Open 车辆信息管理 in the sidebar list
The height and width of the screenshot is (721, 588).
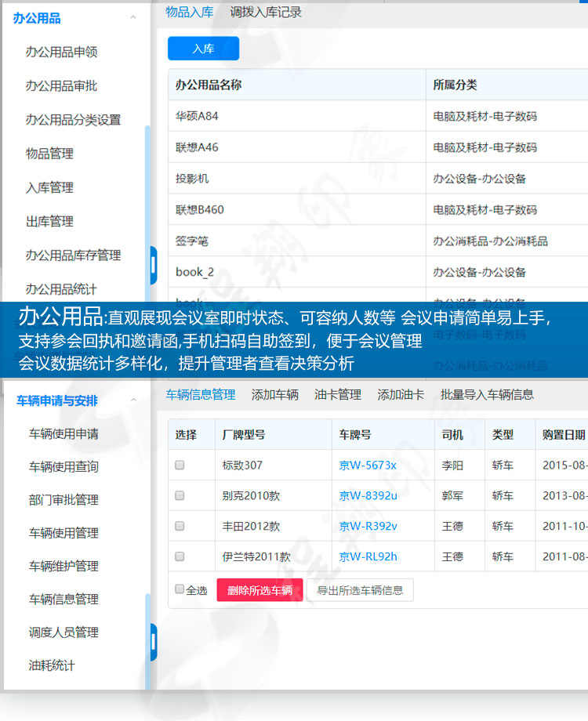pyautogui.click(x=64, y=600)
